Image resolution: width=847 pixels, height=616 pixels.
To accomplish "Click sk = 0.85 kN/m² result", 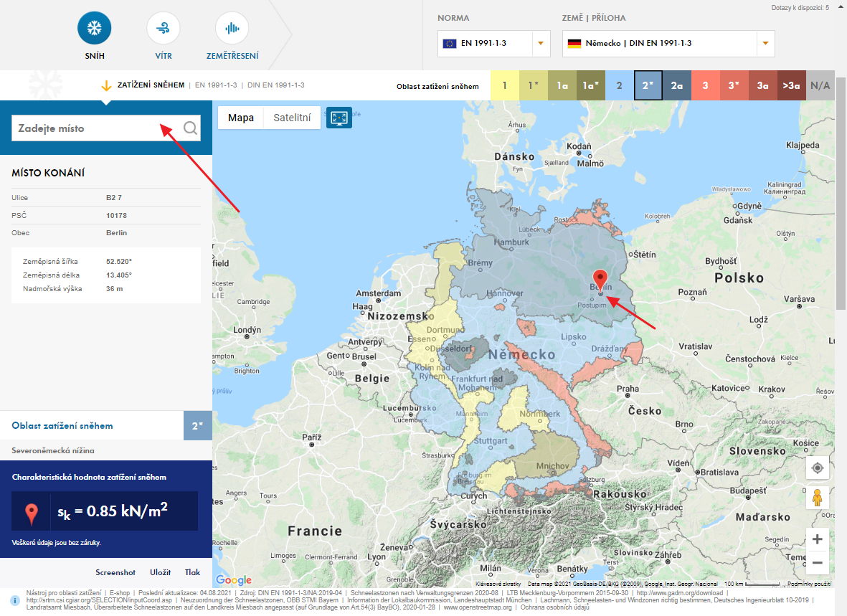I will point(113,511).
